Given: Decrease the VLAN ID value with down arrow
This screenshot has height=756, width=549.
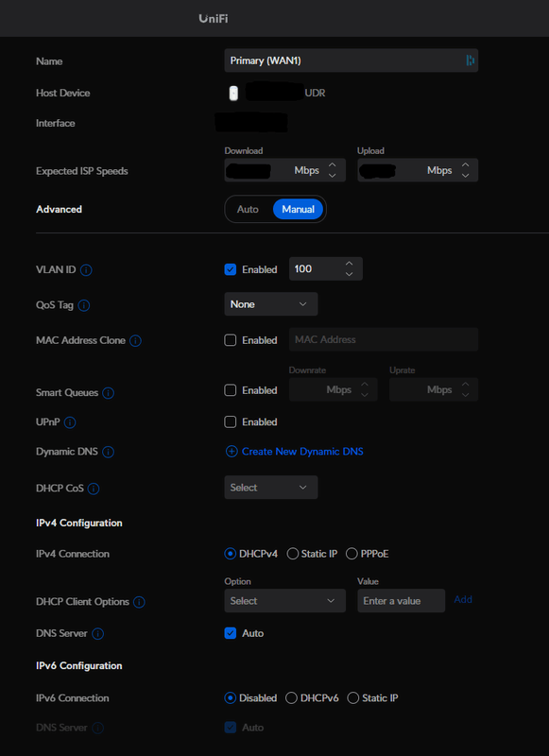Looking at the screenshot, I should (x=350, y=274).
